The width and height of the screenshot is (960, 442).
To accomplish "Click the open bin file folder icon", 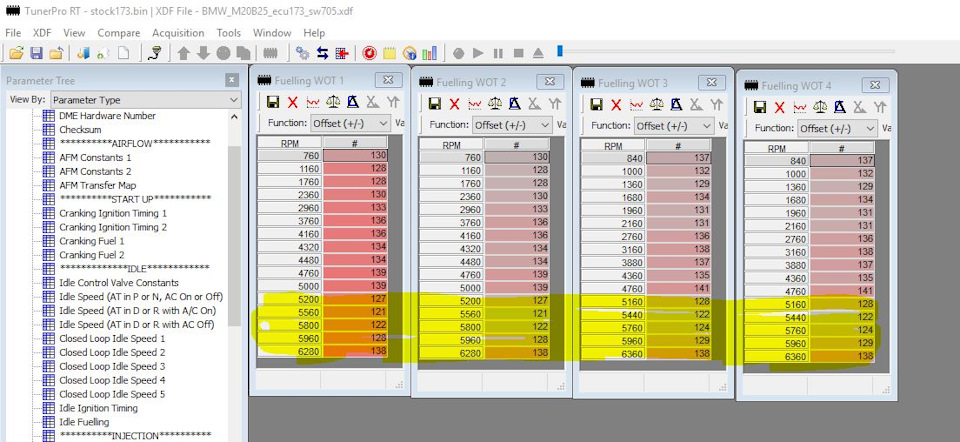I will [x=17, y=53].
